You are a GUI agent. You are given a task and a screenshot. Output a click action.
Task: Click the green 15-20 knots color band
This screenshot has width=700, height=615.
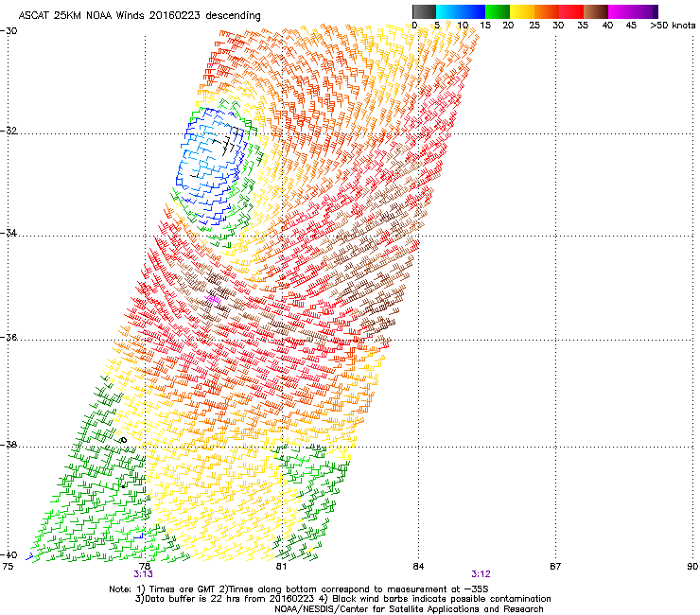[498, 11]
